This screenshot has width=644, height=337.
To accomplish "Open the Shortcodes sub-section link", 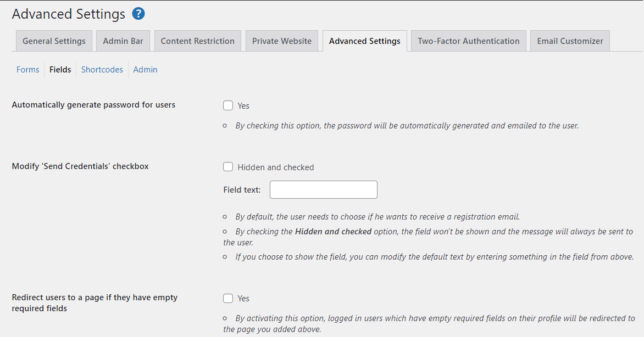I will tap(102, 69).
